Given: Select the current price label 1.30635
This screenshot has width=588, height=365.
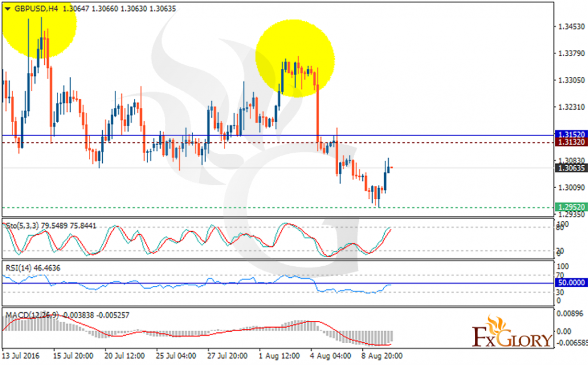Looking at the screenshot, I should tap(571, 168).
